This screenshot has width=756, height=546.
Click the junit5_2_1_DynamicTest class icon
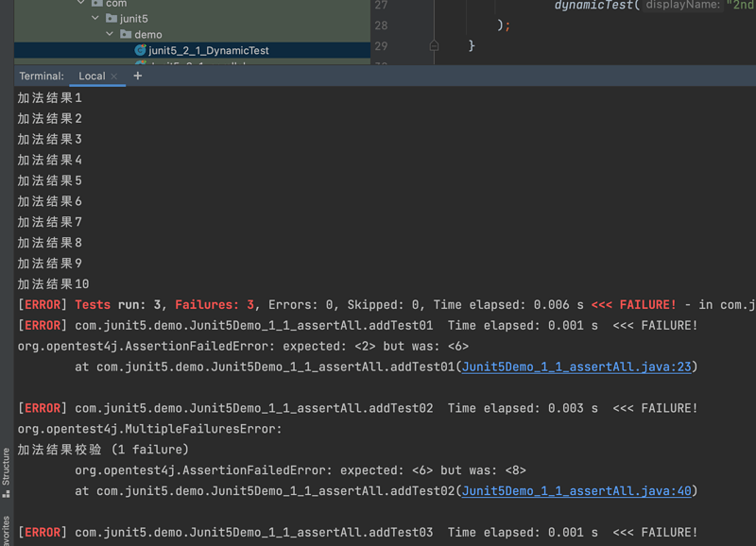point(141,50)
